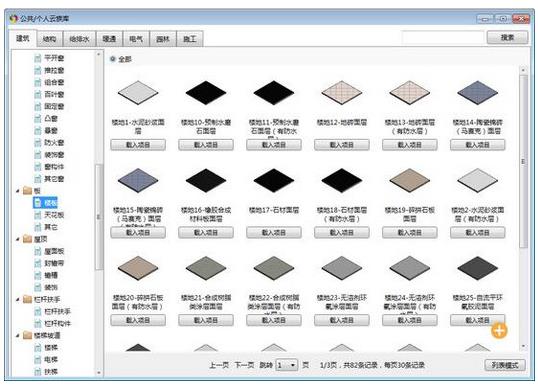Select the 楼地25 dark gray thumbnail

click(478, 268)
